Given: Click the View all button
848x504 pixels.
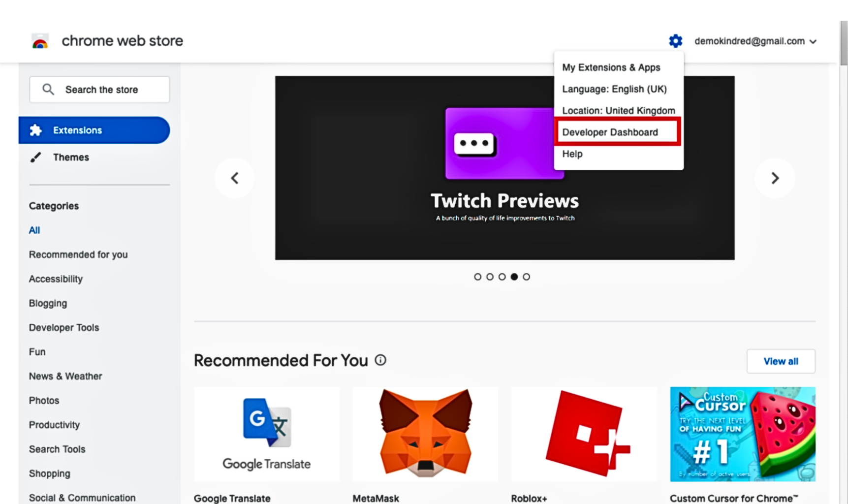Looking at the screenshot, I should tap(781, 361).
